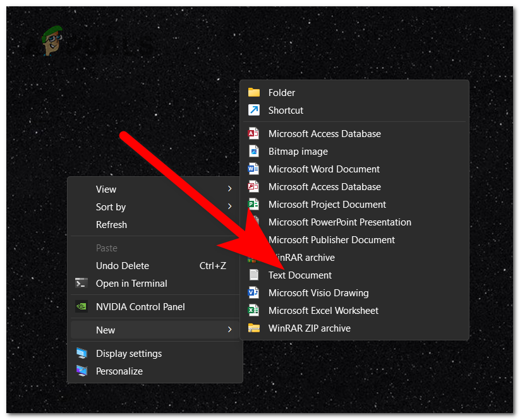Select the Shortcut creation icon
Image resolution: width=520 pixels, height=420 pixels.
255,110
